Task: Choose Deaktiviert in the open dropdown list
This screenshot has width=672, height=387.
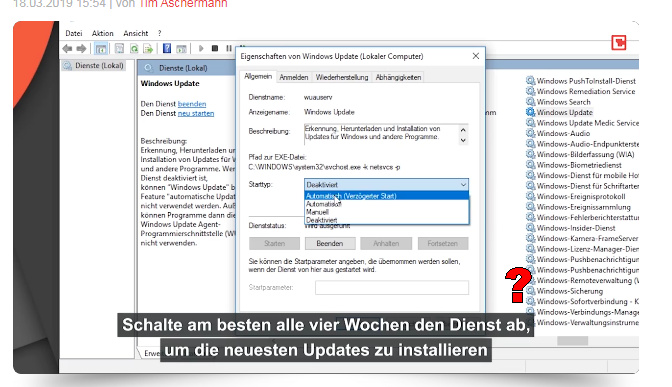Action: coord(386,220)
